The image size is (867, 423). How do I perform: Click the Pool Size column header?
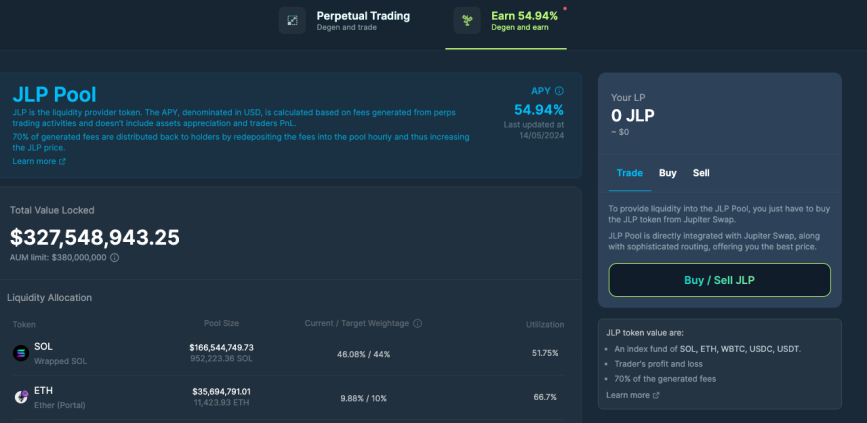click(221, 323)
